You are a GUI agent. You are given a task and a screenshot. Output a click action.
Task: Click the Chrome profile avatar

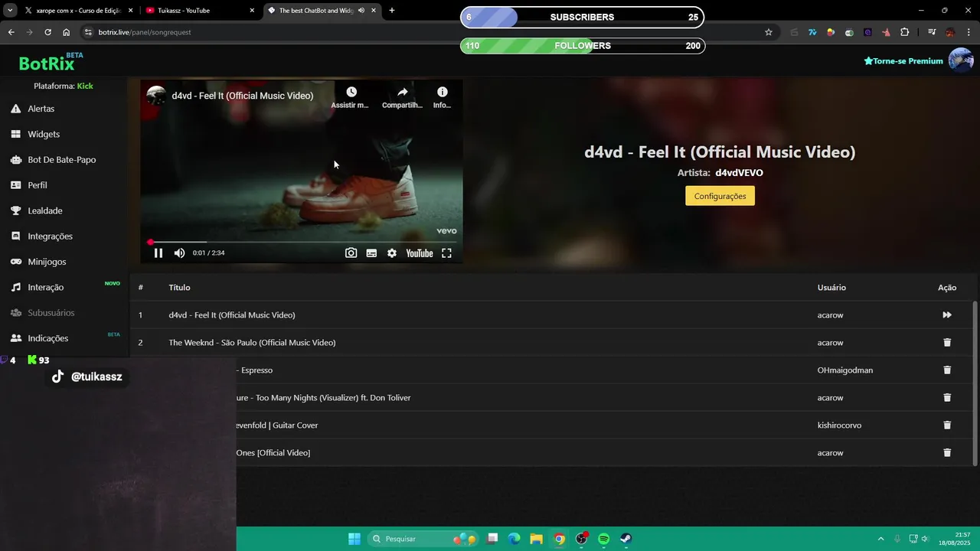pos(950,32)
